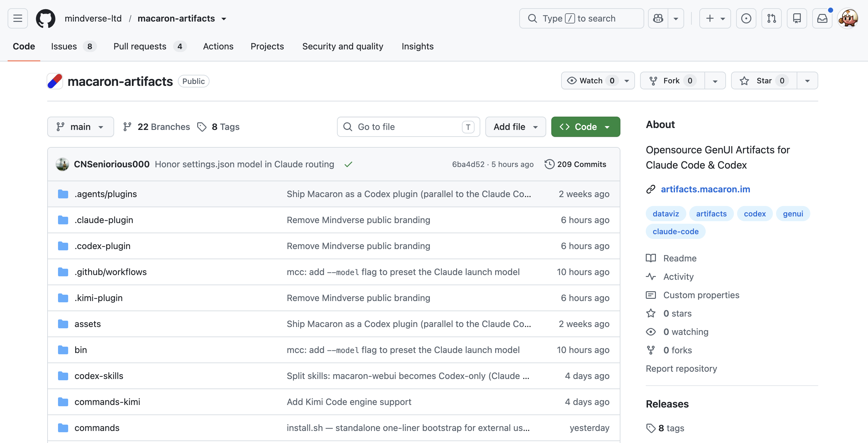This screenshot has height=443, width=868.
Task: Open the .claude-plugin folder icon
Action: pos(63,220)
